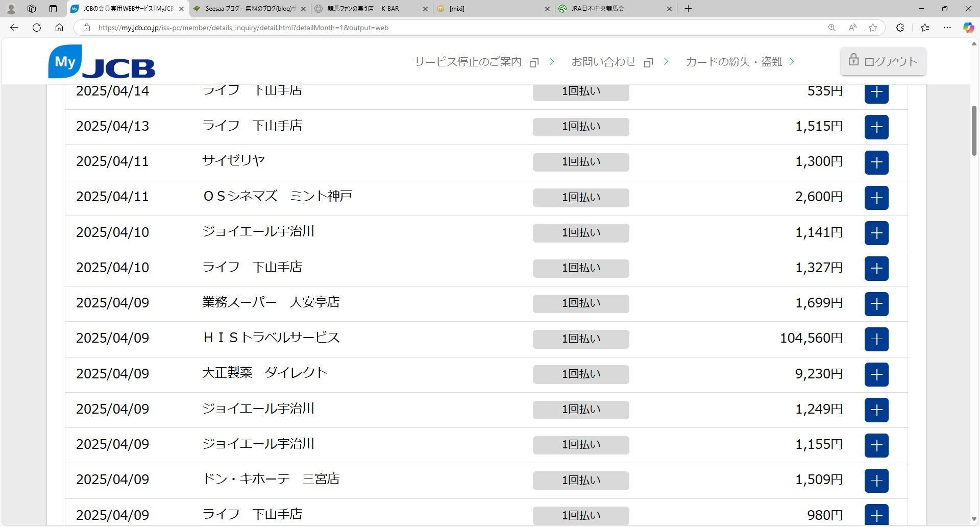Click the 2025/04/14 date cell
Image resolution: width=980 pixels, height=527 pixels.
pos(113,91)
